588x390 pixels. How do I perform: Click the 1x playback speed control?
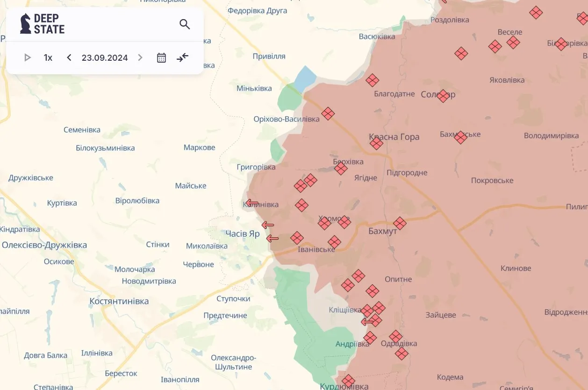tap(48, 57)
